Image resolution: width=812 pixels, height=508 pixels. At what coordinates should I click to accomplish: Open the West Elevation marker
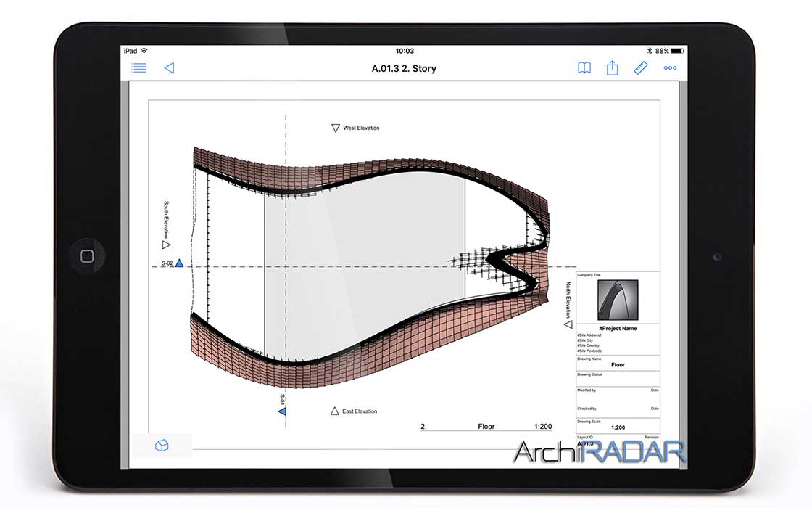point(334,128)
